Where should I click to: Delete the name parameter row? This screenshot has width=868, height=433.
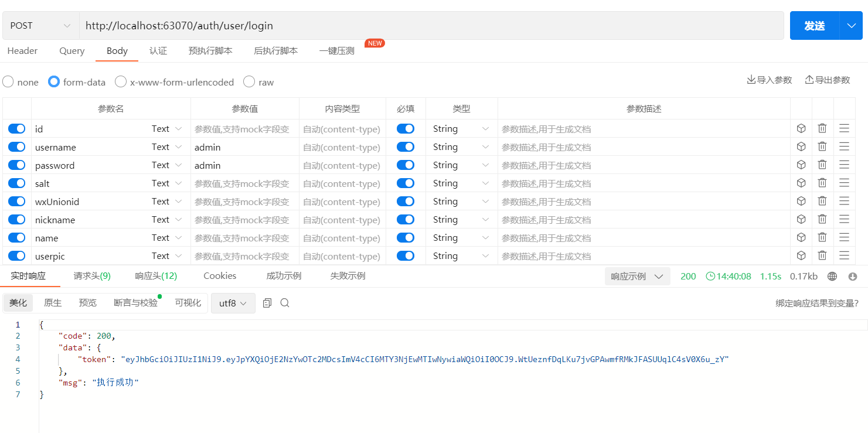pyautogui.click(x=822, y=238)
